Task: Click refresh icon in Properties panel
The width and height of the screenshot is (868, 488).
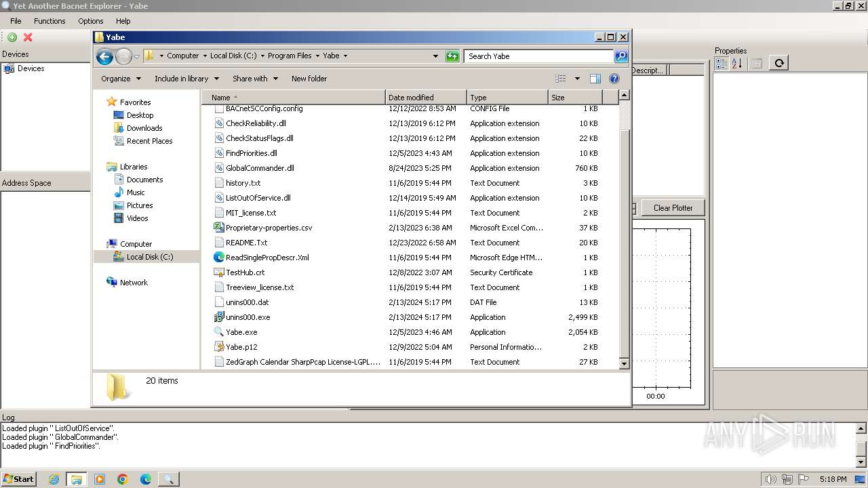Action: [x=779, y=63]
